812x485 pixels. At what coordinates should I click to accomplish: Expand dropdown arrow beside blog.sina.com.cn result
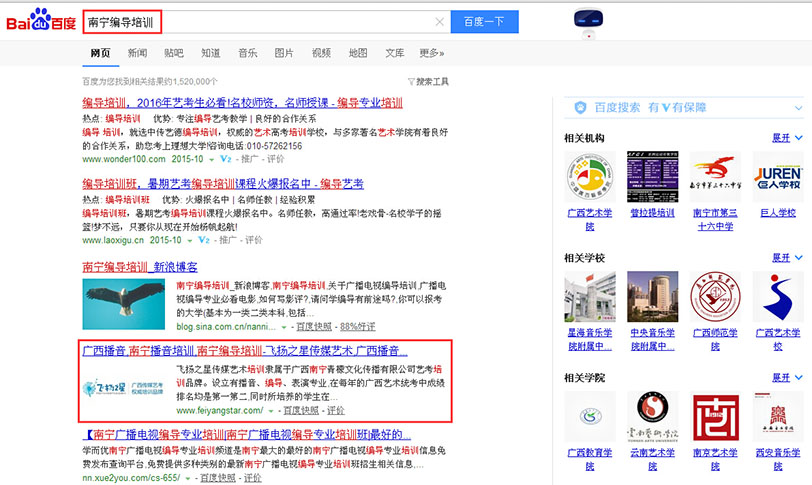click(284, 328)
